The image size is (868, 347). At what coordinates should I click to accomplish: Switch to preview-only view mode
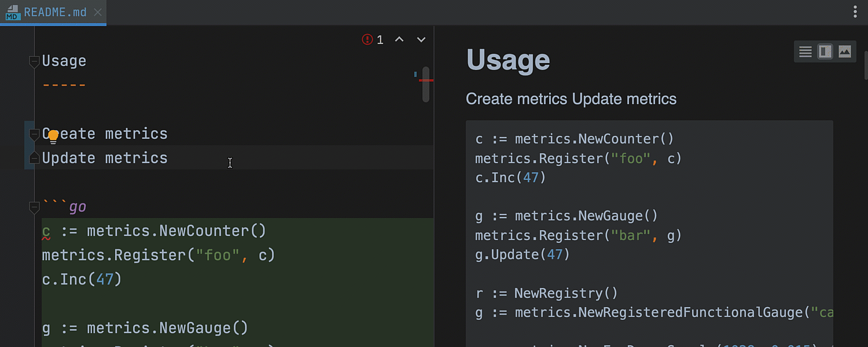[x=845, y=52]
